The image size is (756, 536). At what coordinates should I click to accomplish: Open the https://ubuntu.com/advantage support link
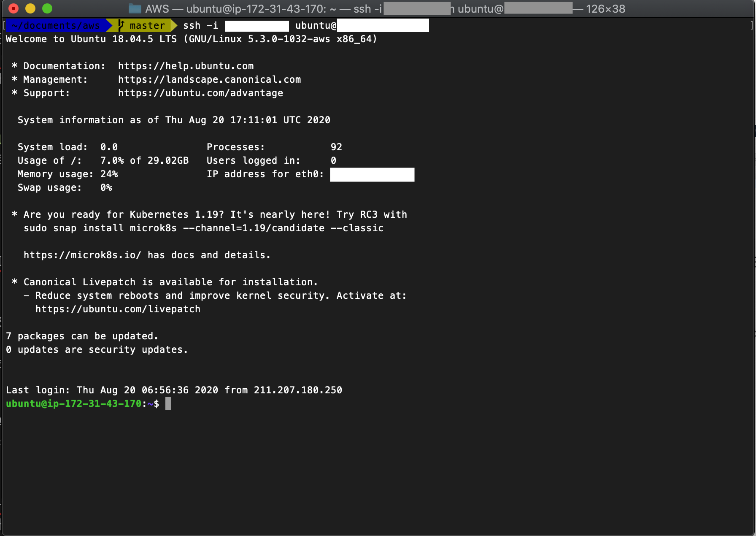point(200,93)
